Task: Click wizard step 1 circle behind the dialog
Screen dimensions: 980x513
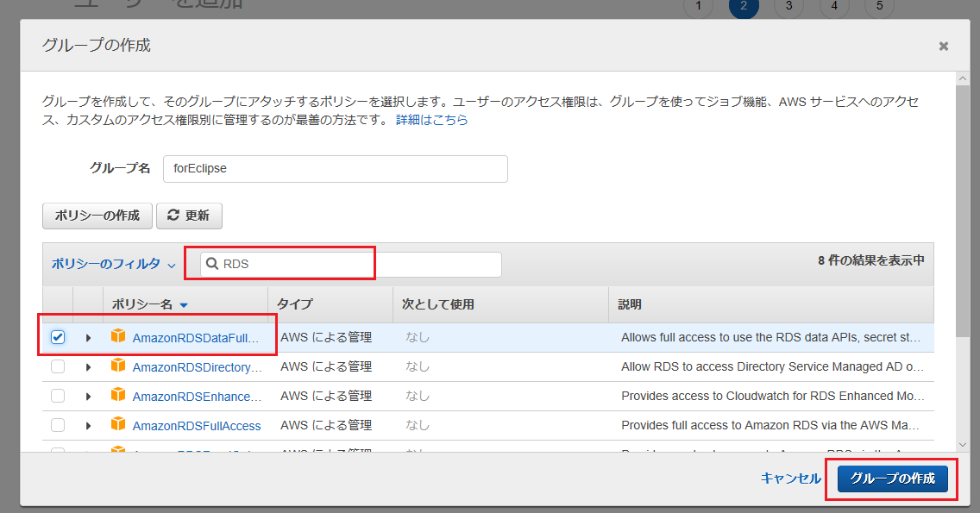Action: (698, 6)
